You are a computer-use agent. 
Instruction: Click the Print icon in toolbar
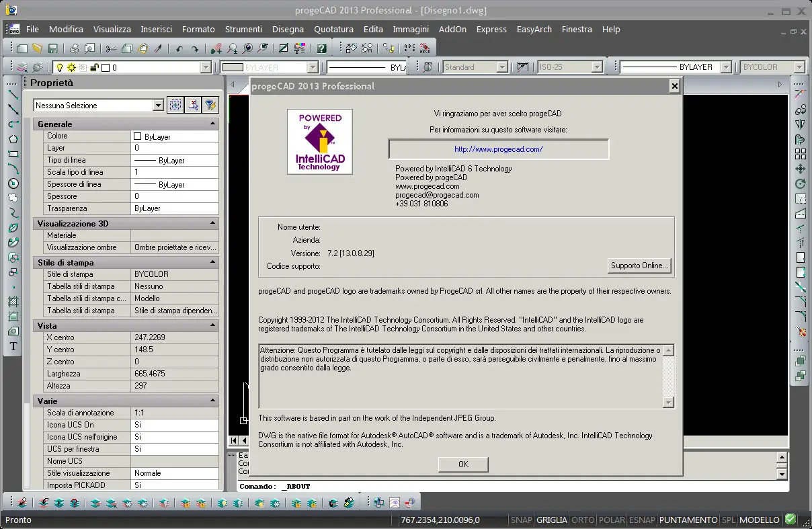(x=74, y=48)
